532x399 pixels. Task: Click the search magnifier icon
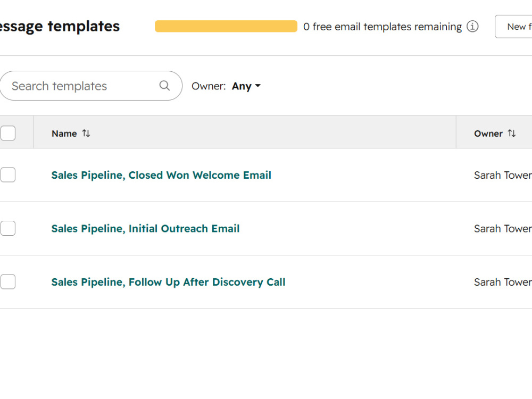tap(164, 86)
